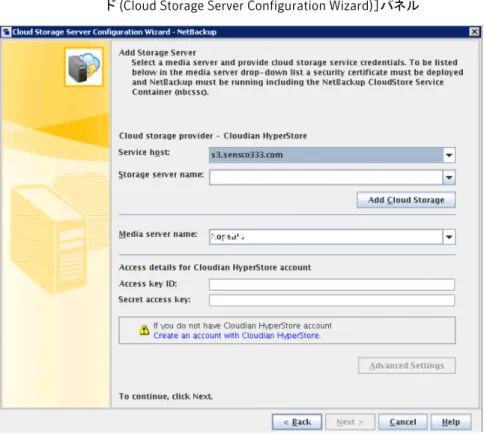Click the Add Cloud Storage button
This screenshot has width=484, height=434.
click(406, 200)
